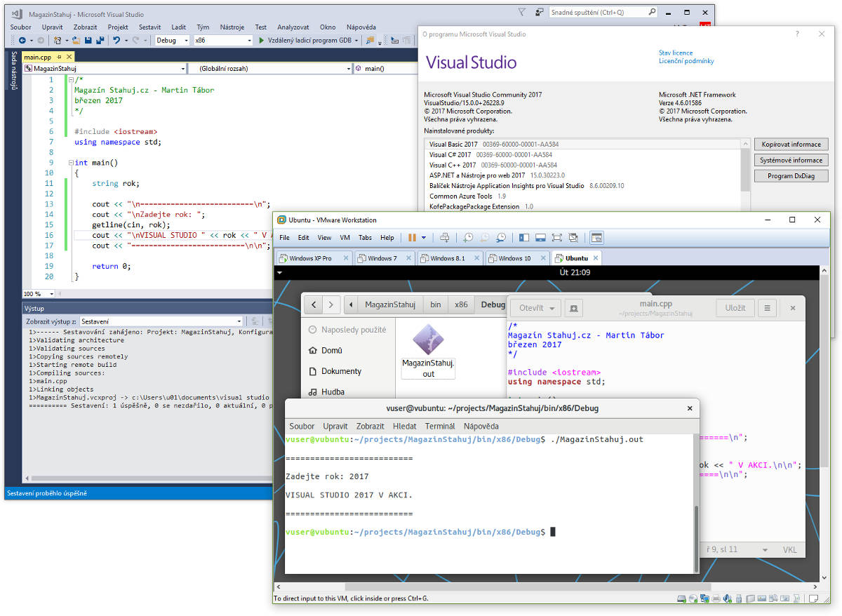The image size is (842, 616).
Task: Click the feedback icon in Visual Studio title bar
Action: tap(539, 12)
